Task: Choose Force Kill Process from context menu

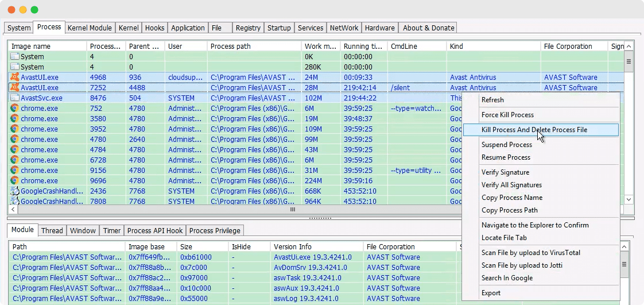Action: point(507,115)
